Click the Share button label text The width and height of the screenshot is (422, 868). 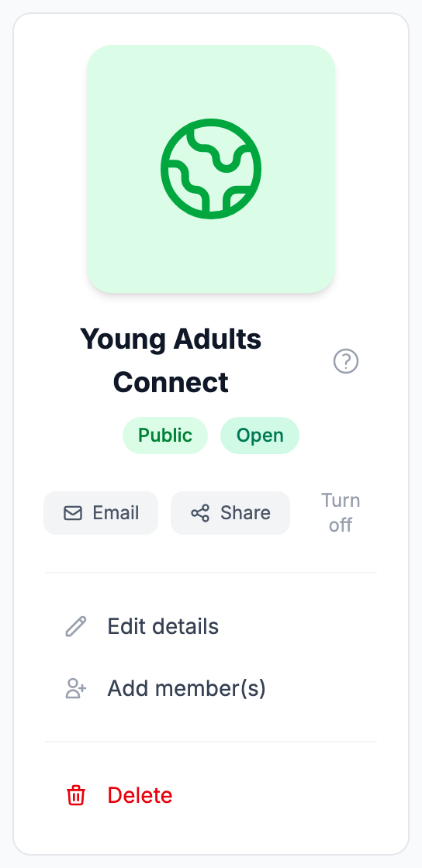(245, 513)
